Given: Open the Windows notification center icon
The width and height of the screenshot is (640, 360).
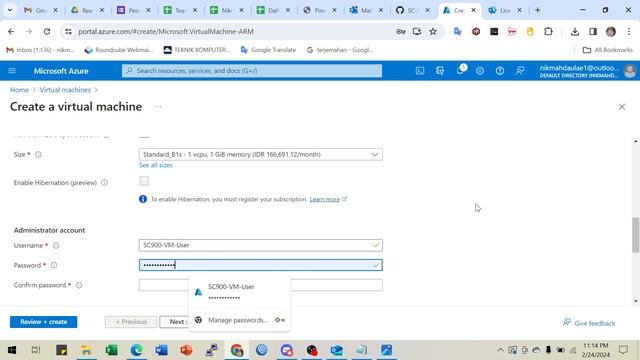Looking at the screenshot, I should coord(623,350).
